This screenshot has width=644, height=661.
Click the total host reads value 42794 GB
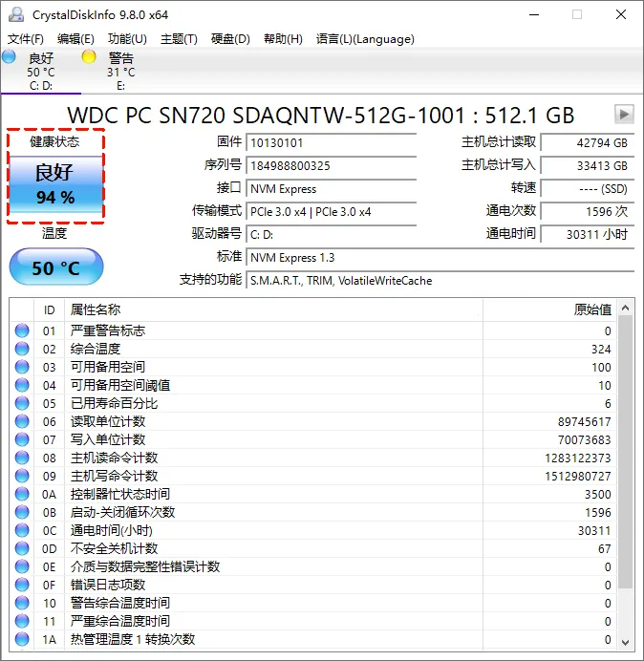click(x=588, y=143)
